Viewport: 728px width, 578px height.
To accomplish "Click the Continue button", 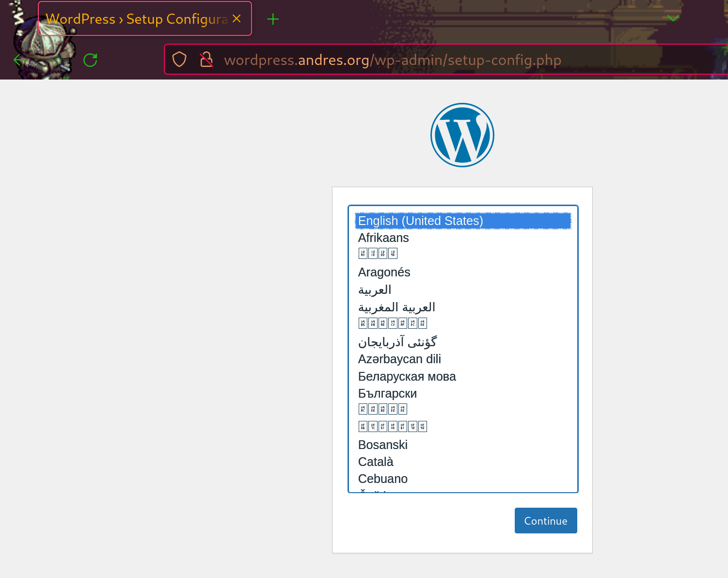I will (x=546, y=520).
